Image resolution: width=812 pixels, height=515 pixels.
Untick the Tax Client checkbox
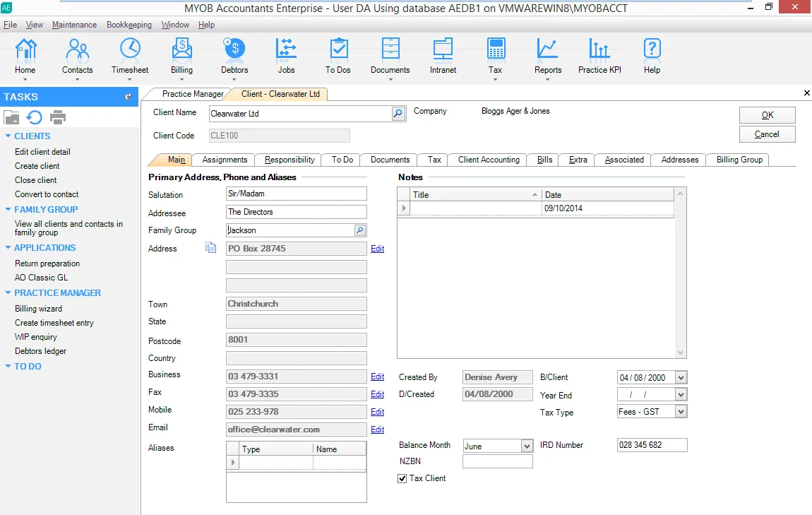click(x=402, y=478)
